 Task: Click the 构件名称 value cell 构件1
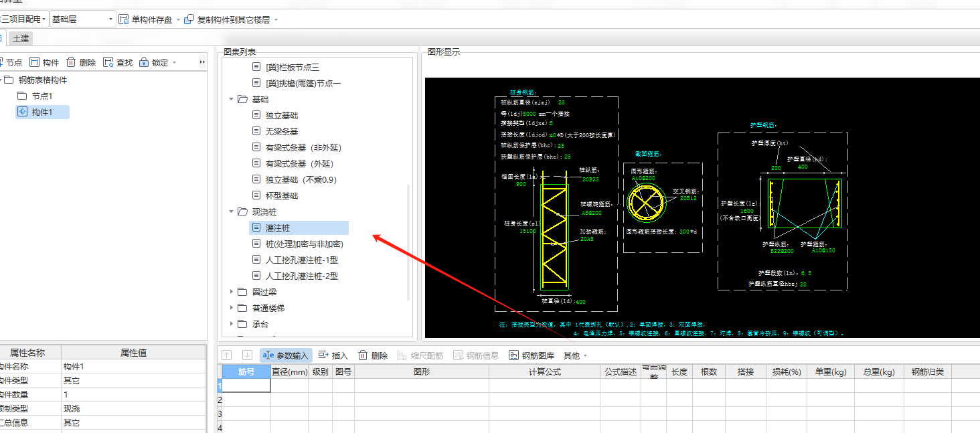[x=134, y=367]
